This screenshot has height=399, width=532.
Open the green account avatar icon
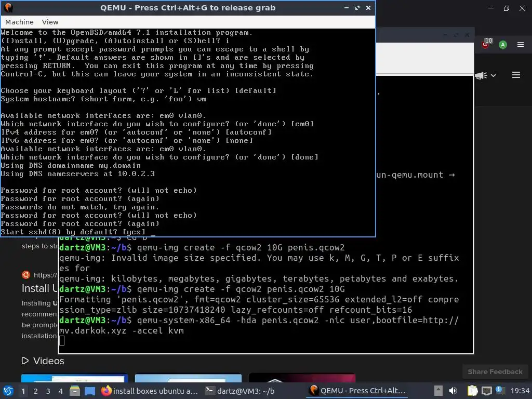tap(503, 45)
